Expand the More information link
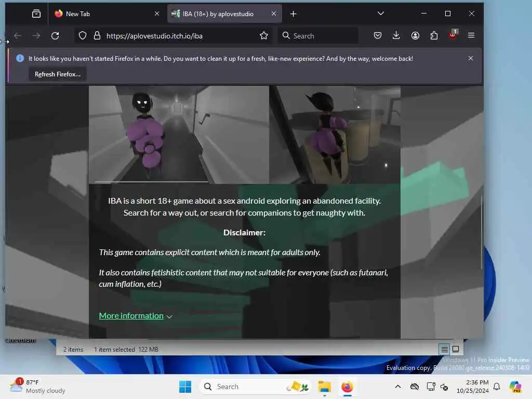The image size is (532, 399). (131, 316)
